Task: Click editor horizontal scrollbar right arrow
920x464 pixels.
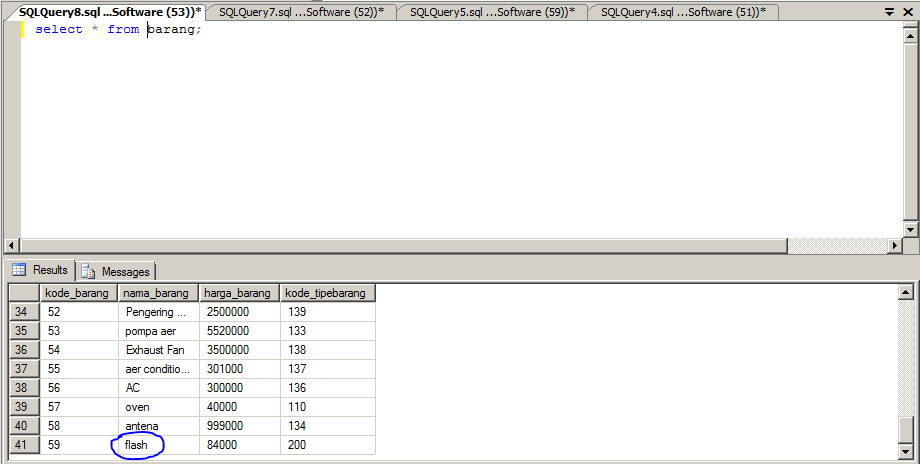Action: coord(895,245)
